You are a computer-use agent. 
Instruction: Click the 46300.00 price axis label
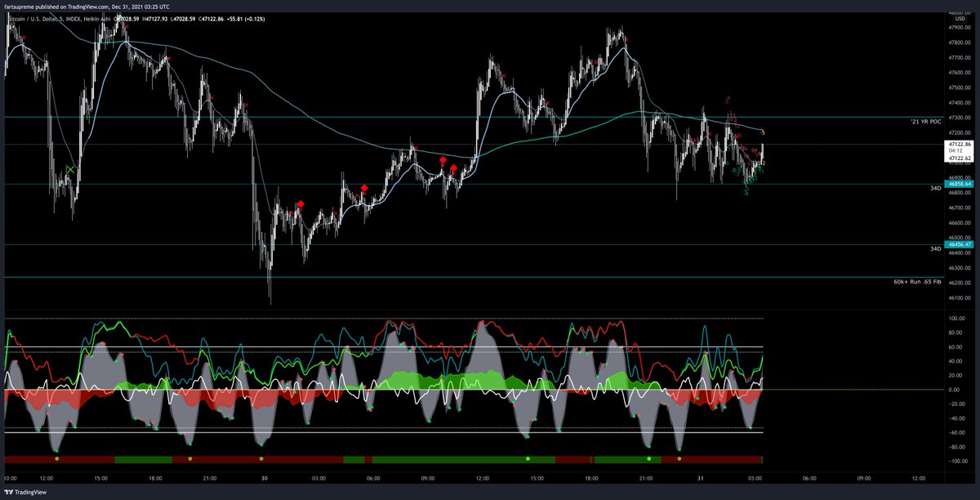[x=960, y=268]
